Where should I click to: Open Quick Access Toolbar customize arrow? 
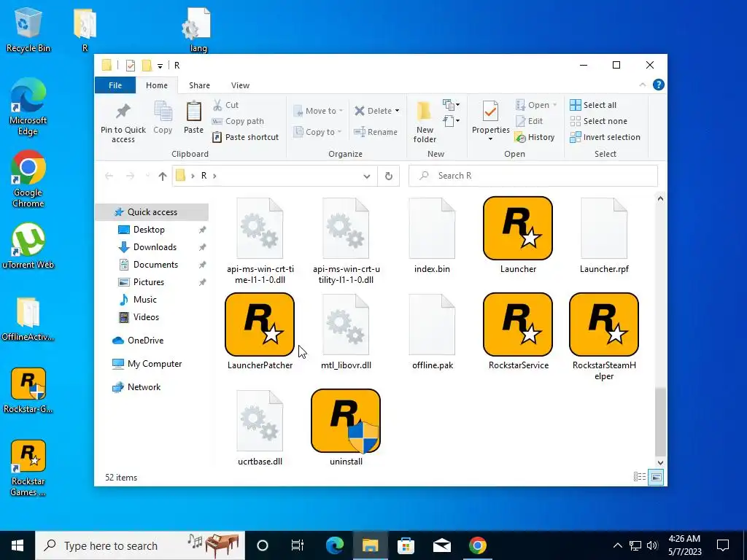160,66
